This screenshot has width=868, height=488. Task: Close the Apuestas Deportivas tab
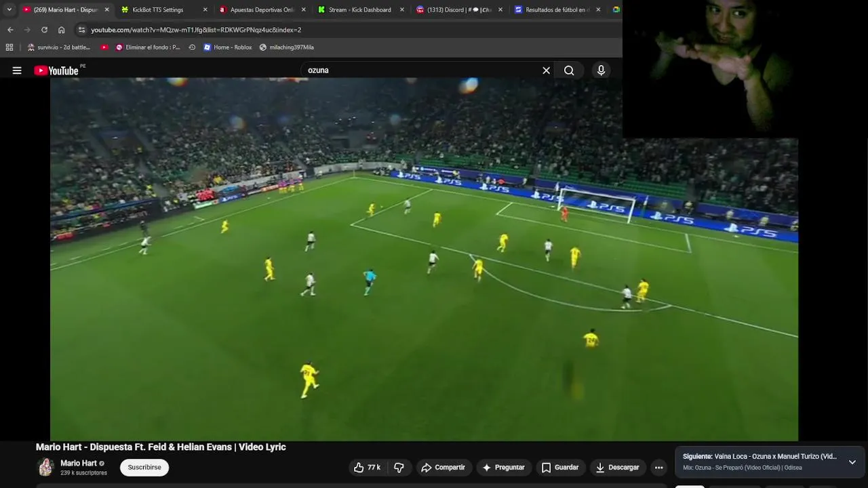[303, 9]
